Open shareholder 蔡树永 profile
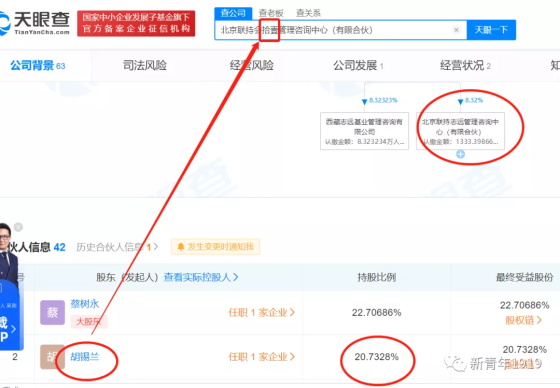This screenshot has width=560, height=388. (85, 304)
